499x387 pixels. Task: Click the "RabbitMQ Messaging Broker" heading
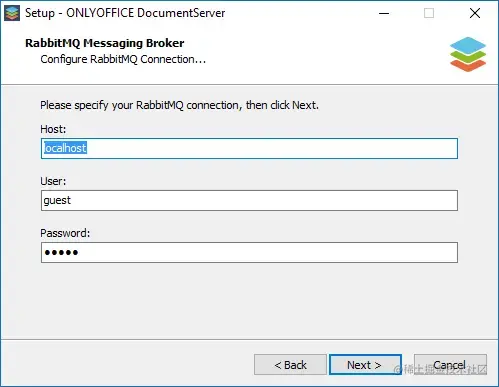pyautogui.click(x=105, y=43)
